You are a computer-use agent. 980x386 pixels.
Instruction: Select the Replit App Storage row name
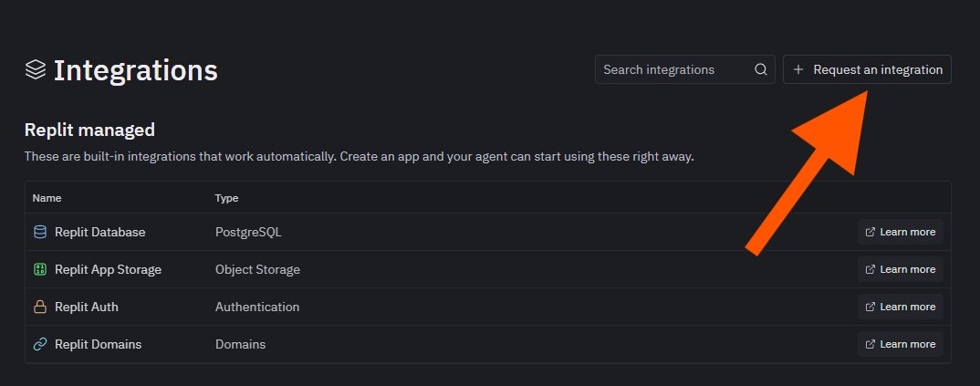108,269
